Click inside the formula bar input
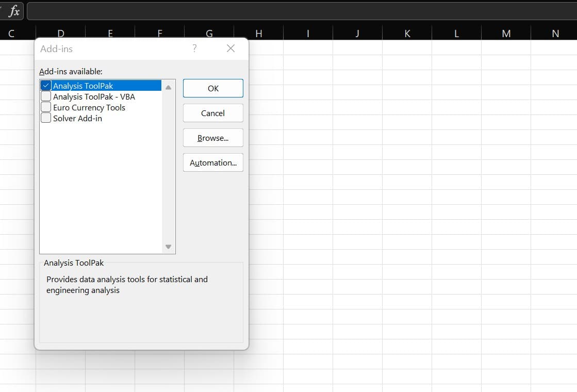This screenshot has width=577, height=392. pyautogui.click(x=299, y=11)
